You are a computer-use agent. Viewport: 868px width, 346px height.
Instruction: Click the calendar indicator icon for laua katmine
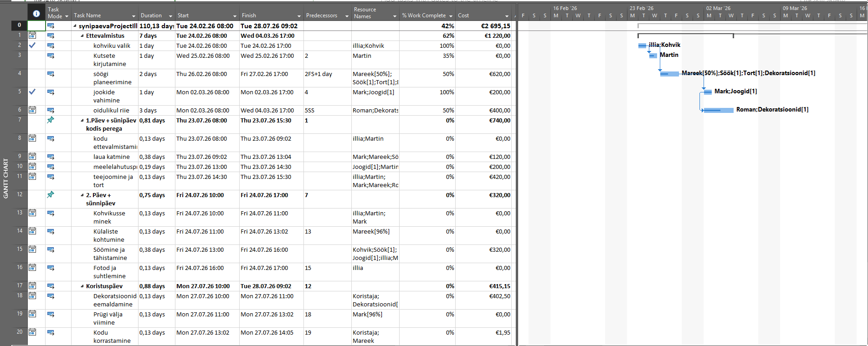click(x=32, y=156)
